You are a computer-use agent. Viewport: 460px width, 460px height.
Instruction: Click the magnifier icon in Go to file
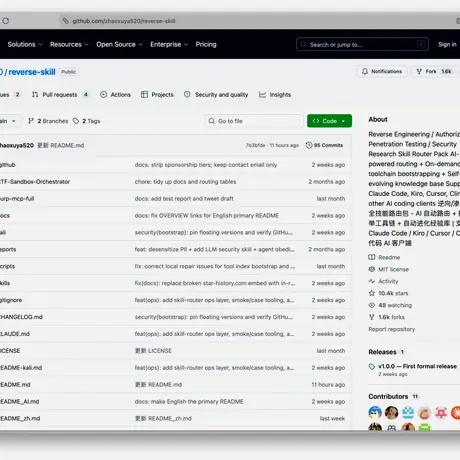click(212, 121)
